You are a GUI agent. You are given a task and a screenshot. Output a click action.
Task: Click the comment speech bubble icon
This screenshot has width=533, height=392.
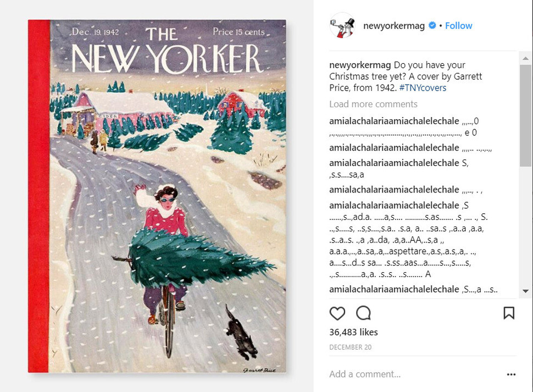pyautogui.click(x=363, y=313)
